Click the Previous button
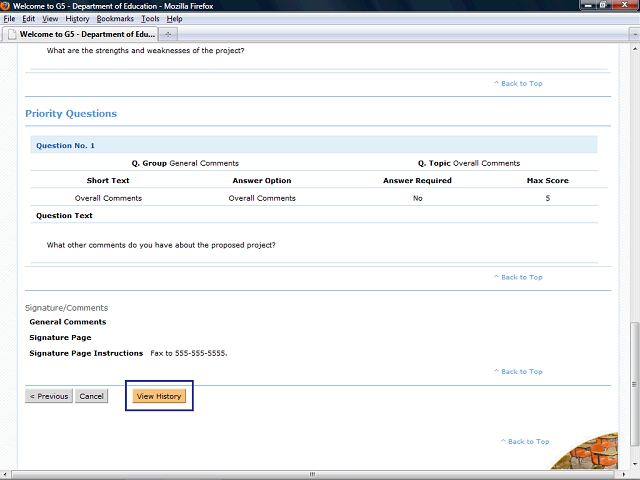The width and height of the screenshot is (640, 480). tap(49, 396)
